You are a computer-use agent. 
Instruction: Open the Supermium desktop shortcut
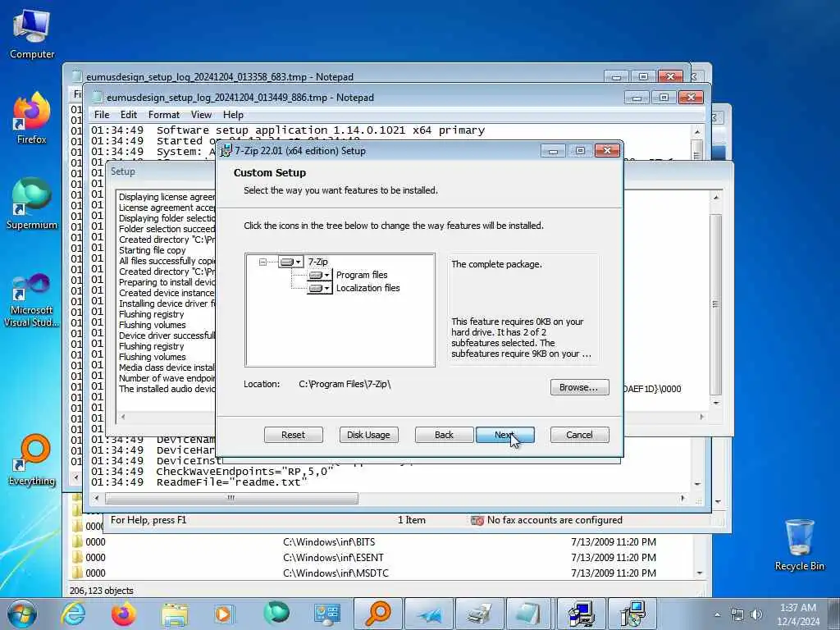coord(32,204)
